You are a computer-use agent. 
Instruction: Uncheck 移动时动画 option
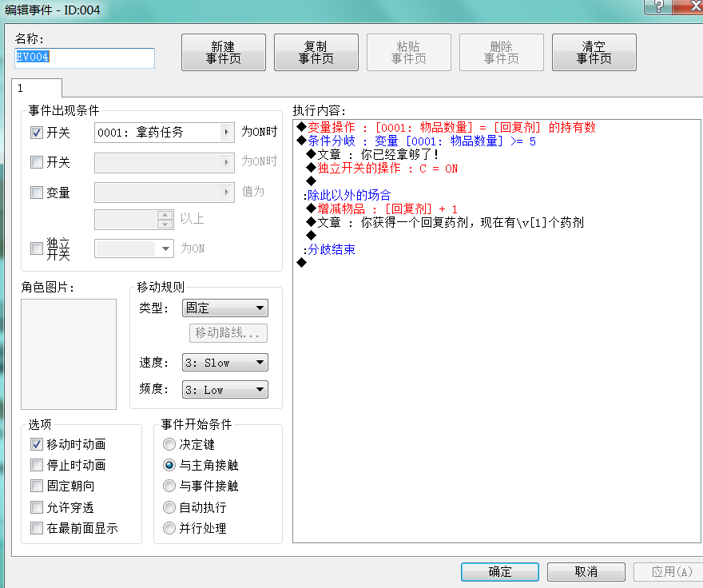coord(36,444)
